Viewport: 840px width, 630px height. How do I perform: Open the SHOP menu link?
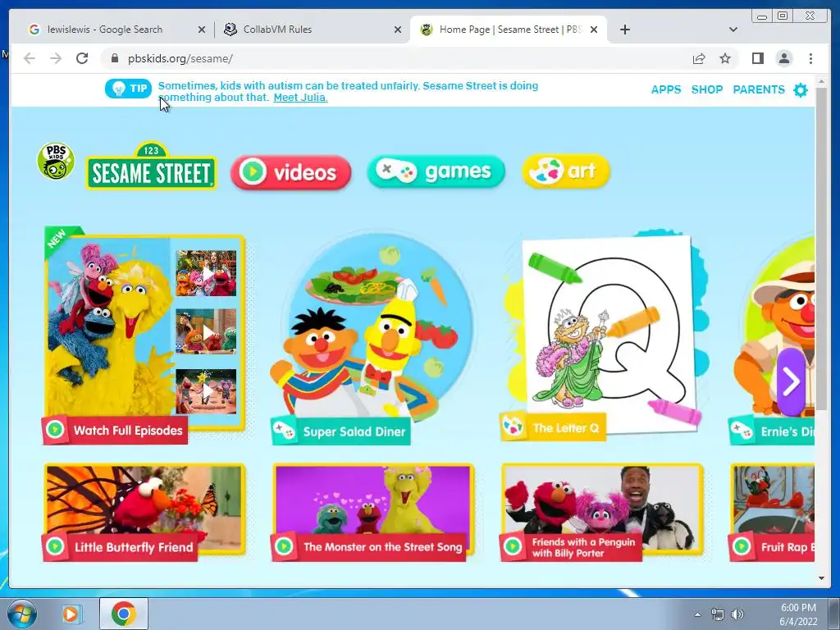click(x=707, y=89)
